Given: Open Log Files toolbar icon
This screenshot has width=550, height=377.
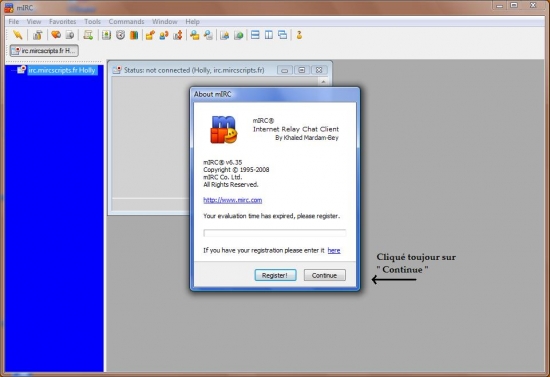Looking at the screenshot, I should [x=208, y=35].
